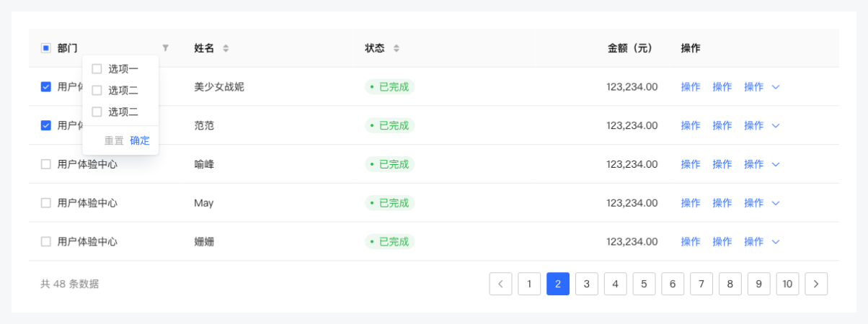Viewport: 868px width, 324px height.
Task: Open more actions chevron in 姗姗 row
Action: (776, 242)
